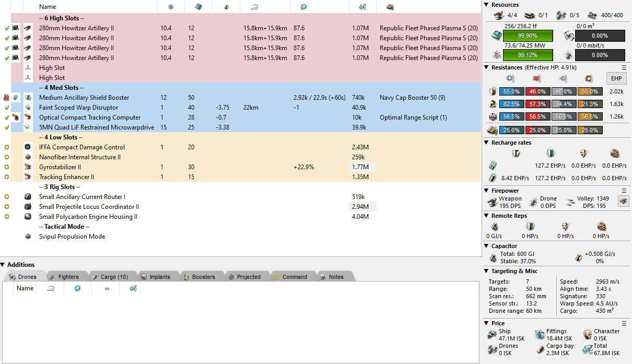The image size is (632, 364).
Task: Click the price column header icon
Action: tap(362, 7)
